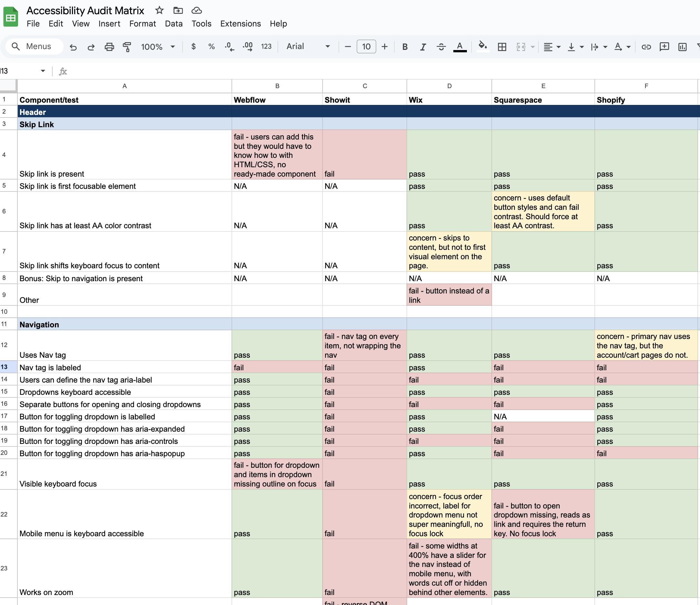Image resolution: width=700 pixels, height=605 pixels.
Task: Click into the formula bar
Action: [382, 71]
